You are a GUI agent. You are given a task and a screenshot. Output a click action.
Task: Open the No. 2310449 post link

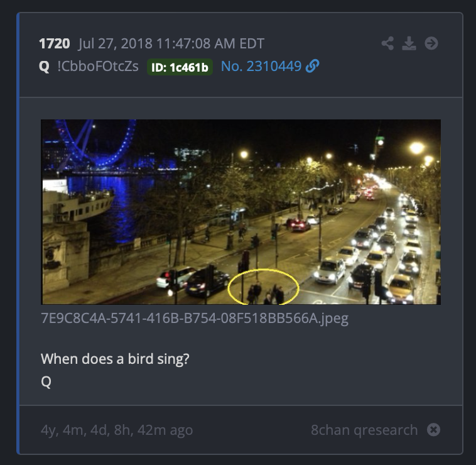point(261,66)
